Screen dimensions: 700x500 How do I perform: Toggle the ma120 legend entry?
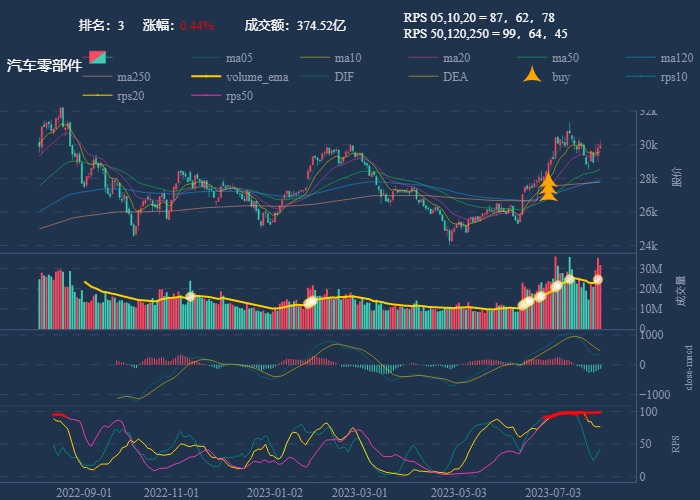(660, 58)
